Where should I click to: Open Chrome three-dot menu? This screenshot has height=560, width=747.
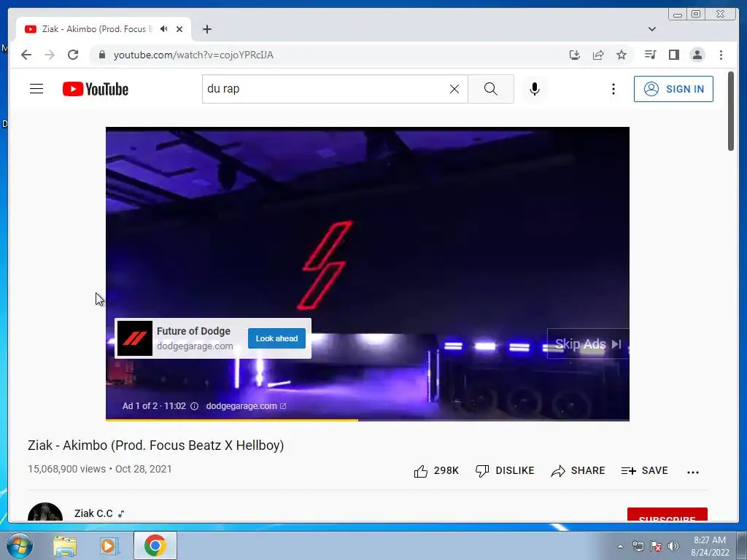(x=721, y=55)
